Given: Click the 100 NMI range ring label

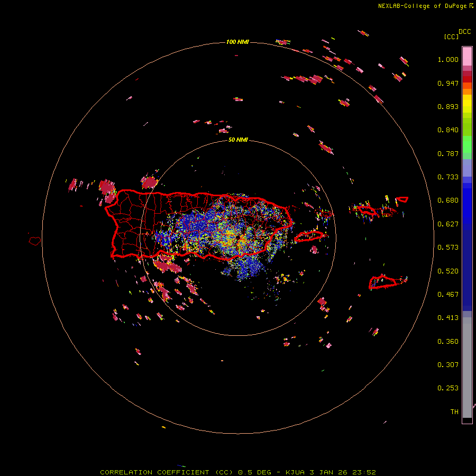Looking at the screenshot, I should coord(237,42).
